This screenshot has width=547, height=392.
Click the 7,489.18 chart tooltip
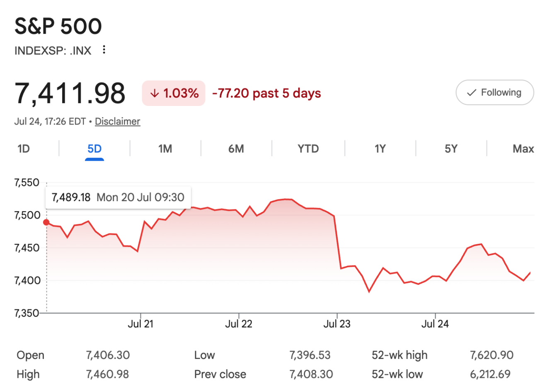pos(118,197)
